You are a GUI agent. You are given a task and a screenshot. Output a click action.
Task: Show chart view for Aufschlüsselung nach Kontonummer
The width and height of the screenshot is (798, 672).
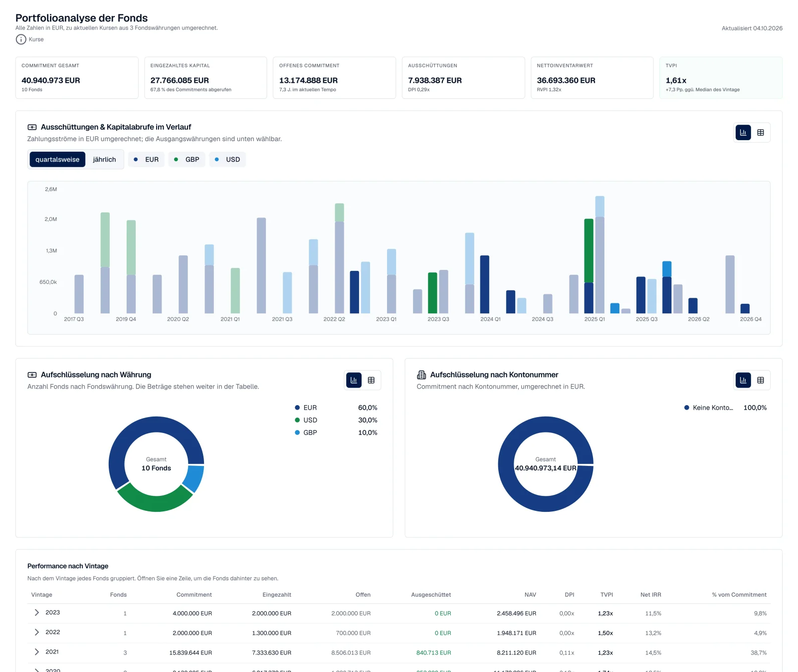tap(743, 380)
